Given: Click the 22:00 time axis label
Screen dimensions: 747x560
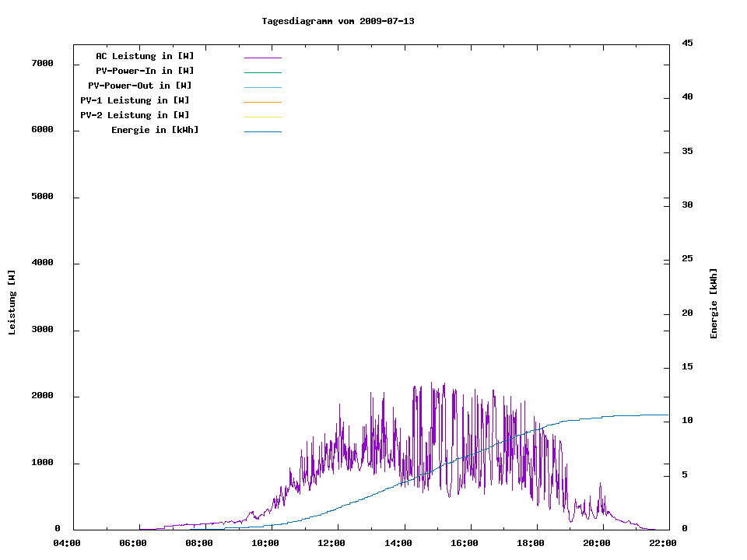Looking at the screenshot, I should [663, 544].
